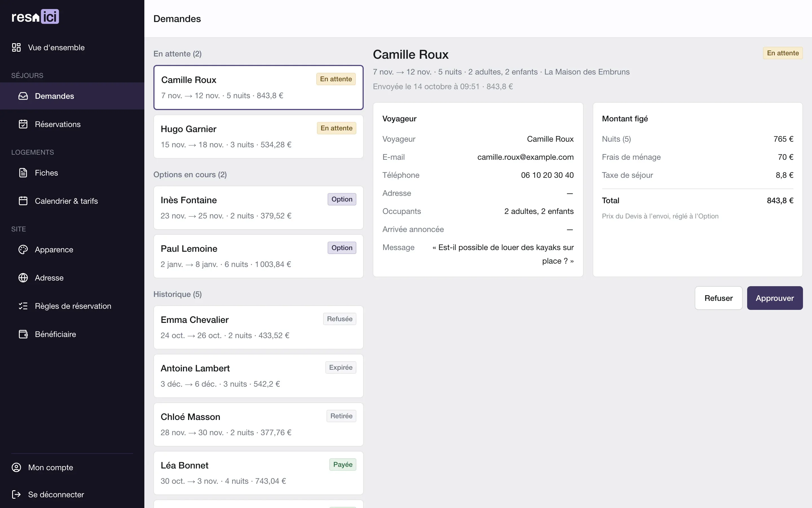Click the Fiches document icon

pos(23,173)
